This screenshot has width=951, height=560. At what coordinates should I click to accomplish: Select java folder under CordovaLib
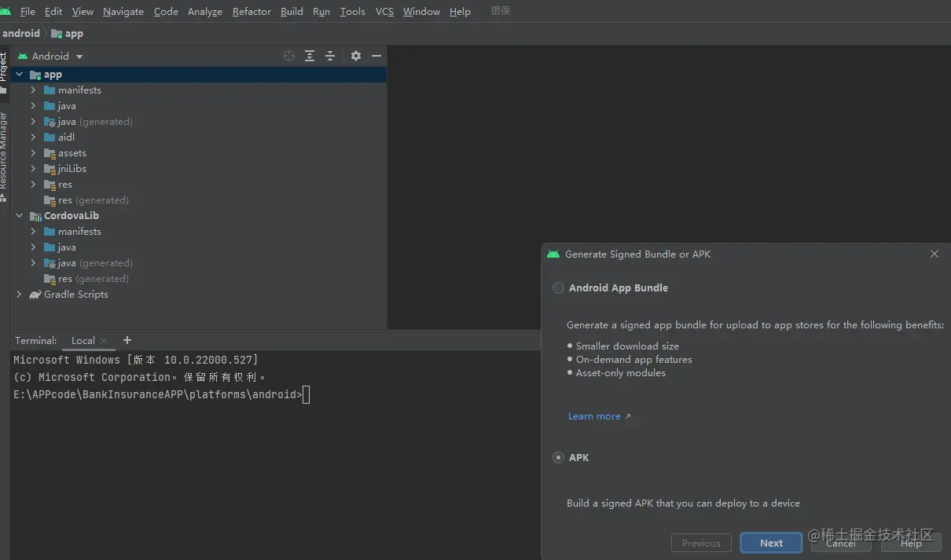[67, 247]
